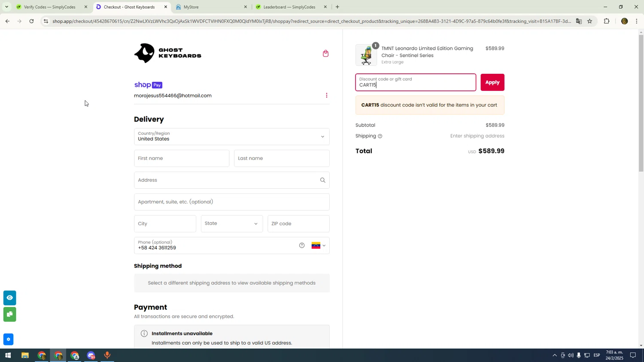Open the tab search dropdown arrow
The image size is (644, 362).
6,7
